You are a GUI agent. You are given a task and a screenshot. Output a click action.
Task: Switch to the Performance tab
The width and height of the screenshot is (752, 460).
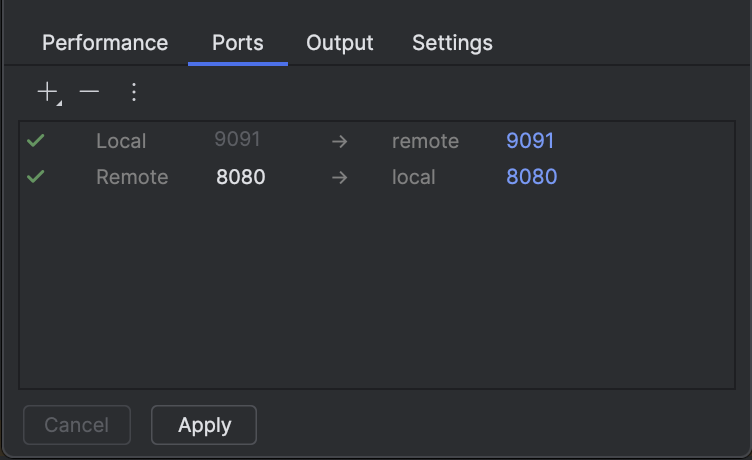tap(105, 43)
